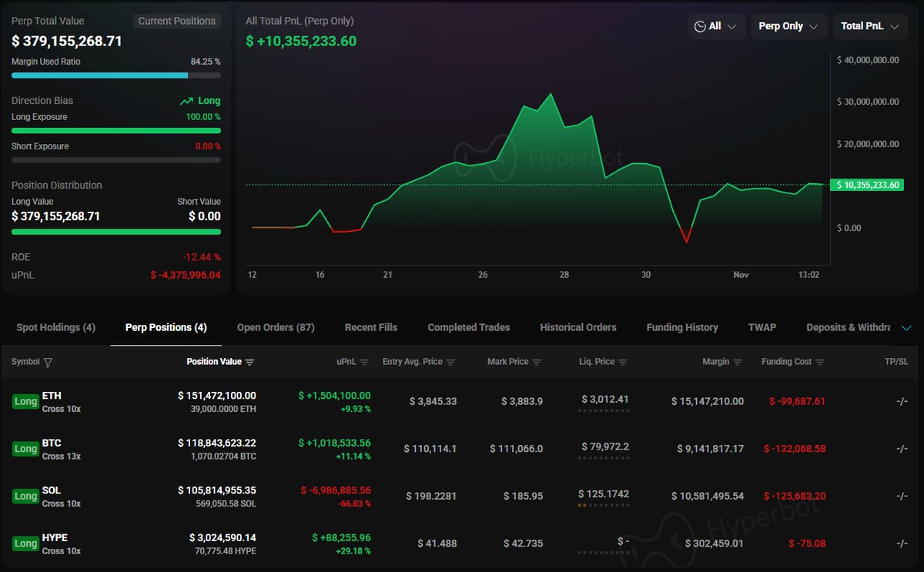924x572 pixels.
Task: Select the ETH Long position row
Action: coord(462,401)
